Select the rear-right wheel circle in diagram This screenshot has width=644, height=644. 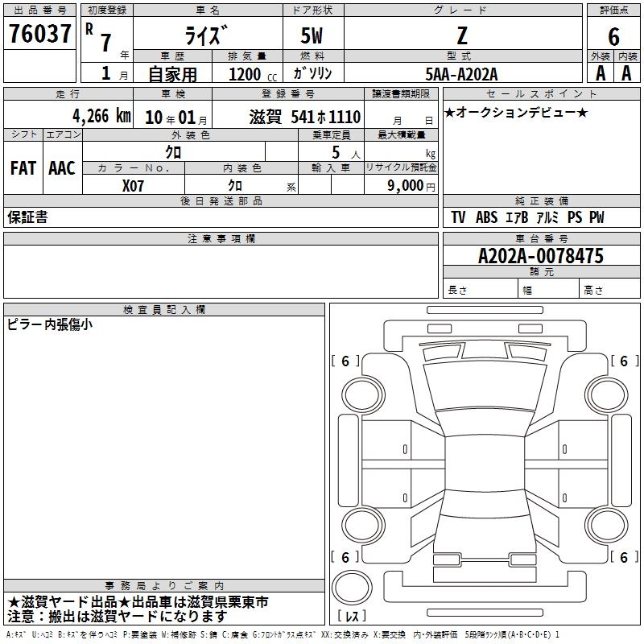click(x=605, y=524)
